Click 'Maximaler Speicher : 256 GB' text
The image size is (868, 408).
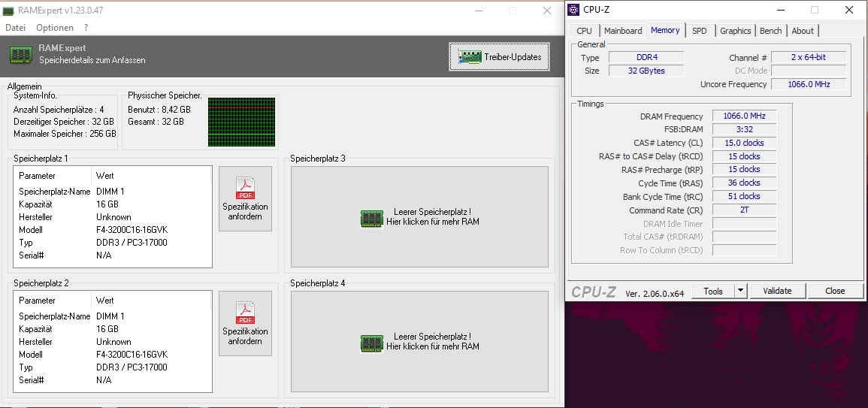click(65, 134)
